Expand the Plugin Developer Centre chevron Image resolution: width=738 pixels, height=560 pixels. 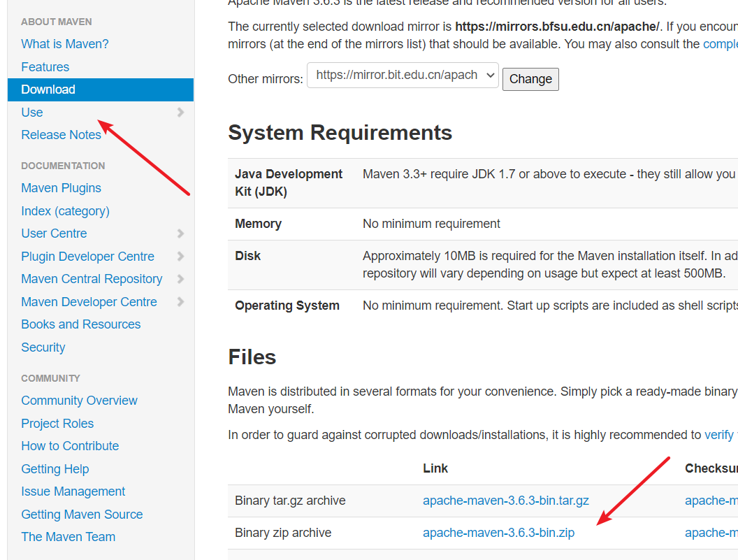coord(180,257)
